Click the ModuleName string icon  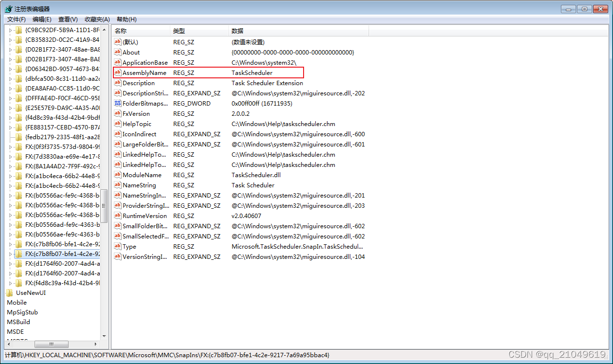(117, 175)
